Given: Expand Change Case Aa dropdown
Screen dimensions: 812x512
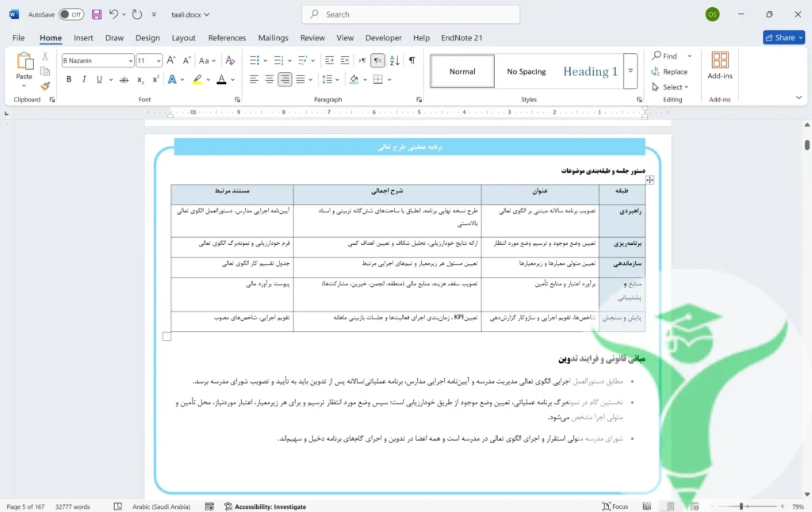Looking at the screenshot, I should (213, 61).
